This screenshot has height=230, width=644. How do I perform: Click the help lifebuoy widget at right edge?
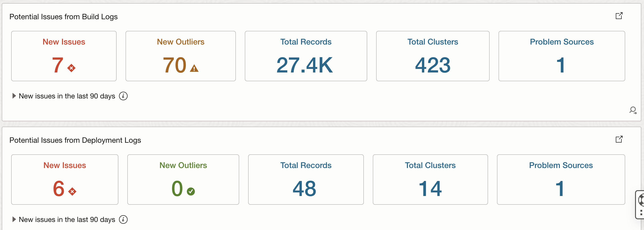point(640,200)
